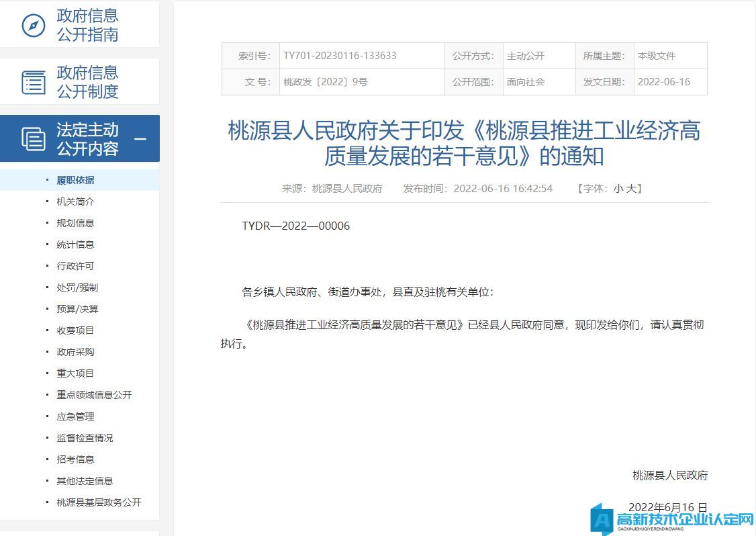This screenshot has height=536, width=756.
Task: Click the documents icon beside 法定主动公开内容
Action: 34,139
